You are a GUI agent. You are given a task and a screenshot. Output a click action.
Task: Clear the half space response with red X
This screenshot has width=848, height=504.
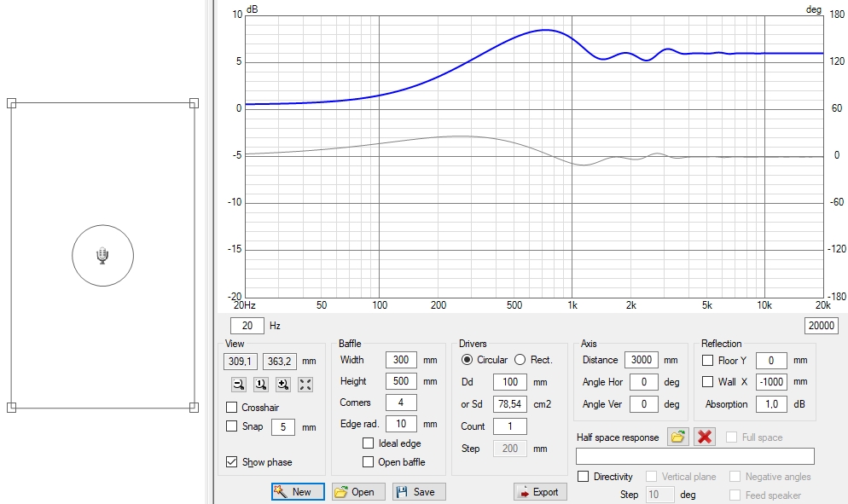(705, 437)
